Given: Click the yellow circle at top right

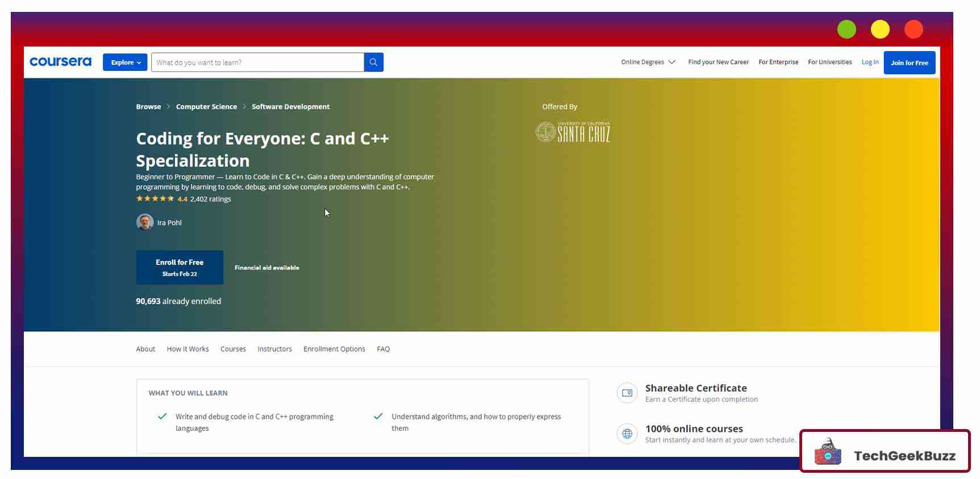Looking at the screenshot, I should point(880,30).
